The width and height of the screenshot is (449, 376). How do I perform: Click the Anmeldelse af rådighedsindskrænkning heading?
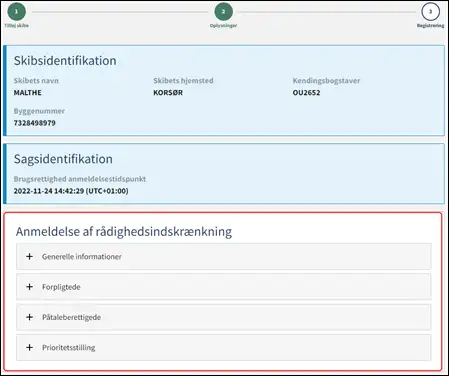(124, 231)
